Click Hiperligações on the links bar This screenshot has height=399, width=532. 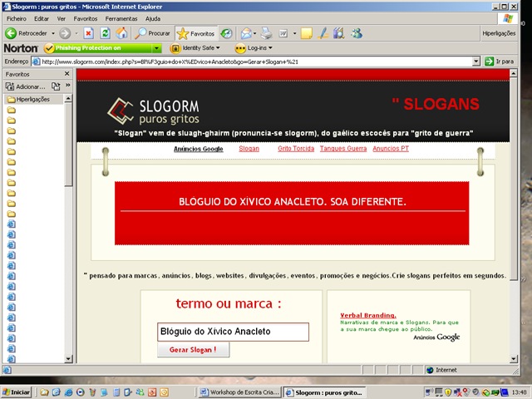pos(499,33)
